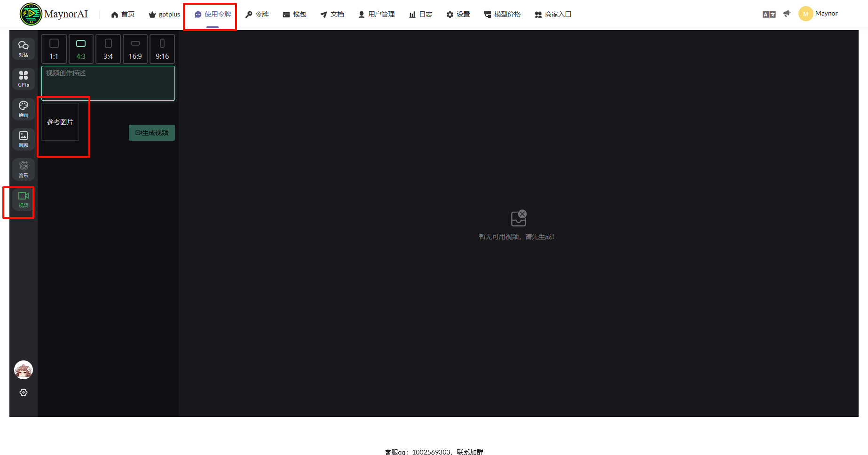Open 用户管理 user management
The width and height of the screenshot is (868, 455).
(x=377, y=15)
